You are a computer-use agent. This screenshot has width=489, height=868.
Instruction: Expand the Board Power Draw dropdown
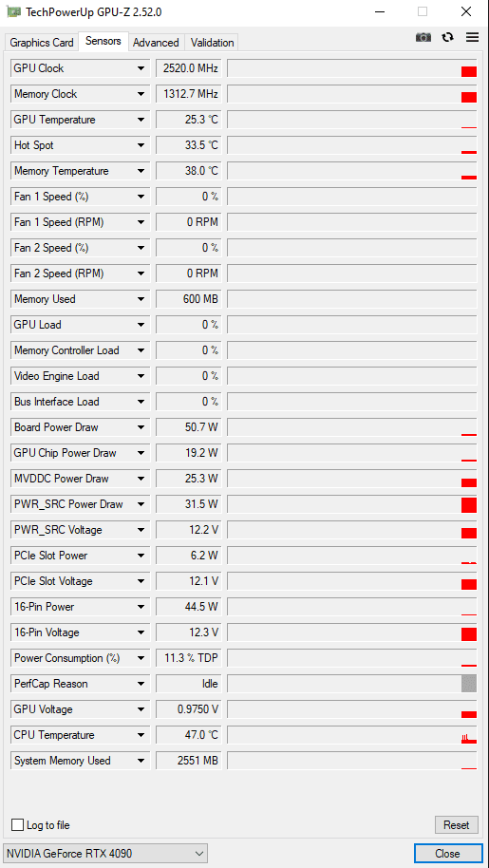click(x=141, y=427)
